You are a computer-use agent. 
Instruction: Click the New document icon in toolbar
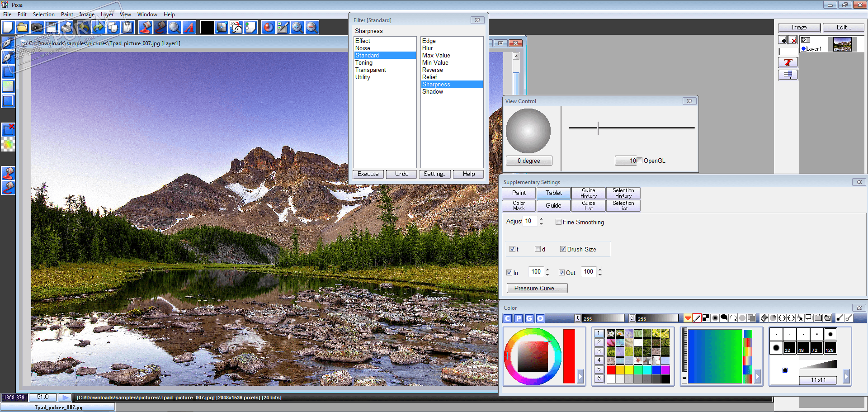point(8,28)
